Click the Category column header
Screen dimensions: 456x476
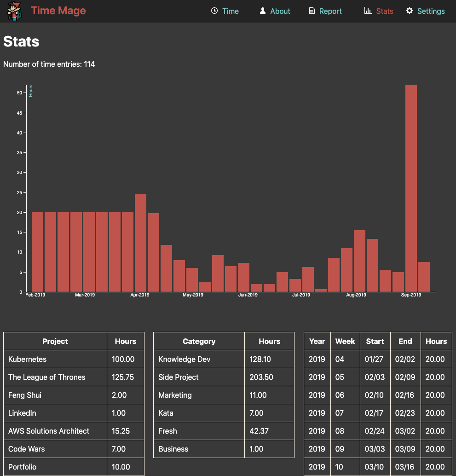pyautogui.click(x=199, y=341)
